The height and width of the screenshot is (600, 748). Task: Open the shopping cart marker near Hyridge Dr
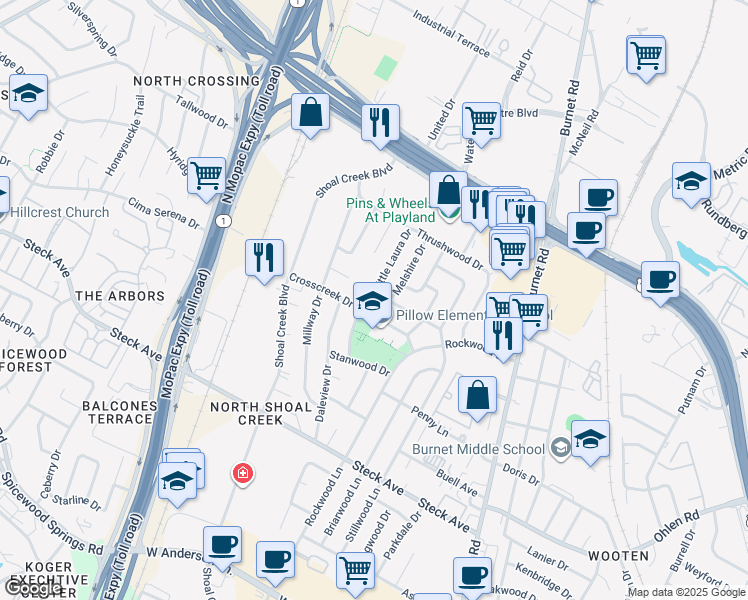(206, 175)
